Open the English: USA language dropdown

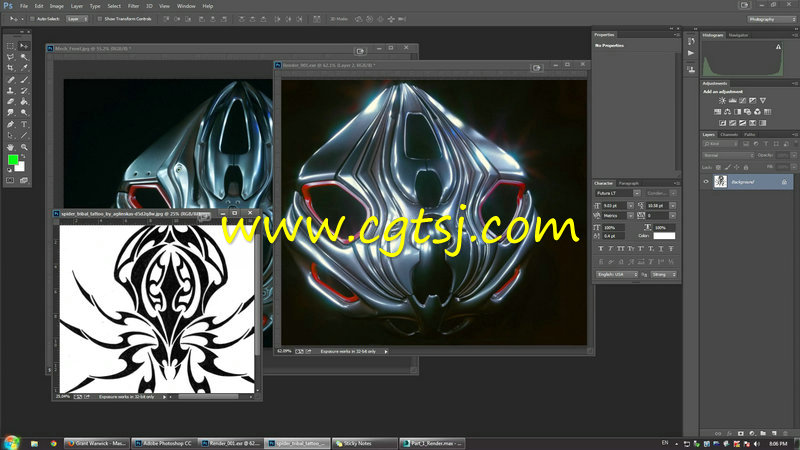[x=616, y=274]
